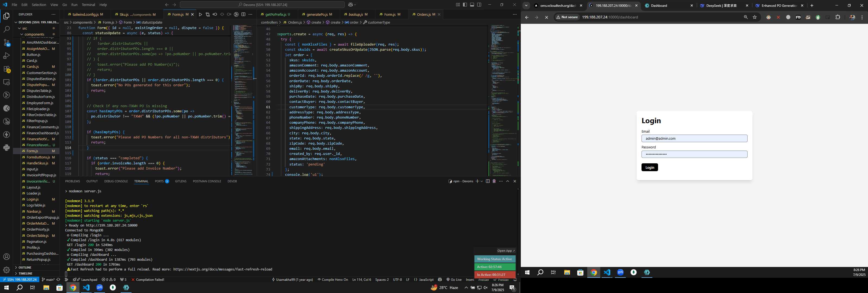Open Chrome three-dot menu
This screenshot has height=293, width=868.
point(862,17)
